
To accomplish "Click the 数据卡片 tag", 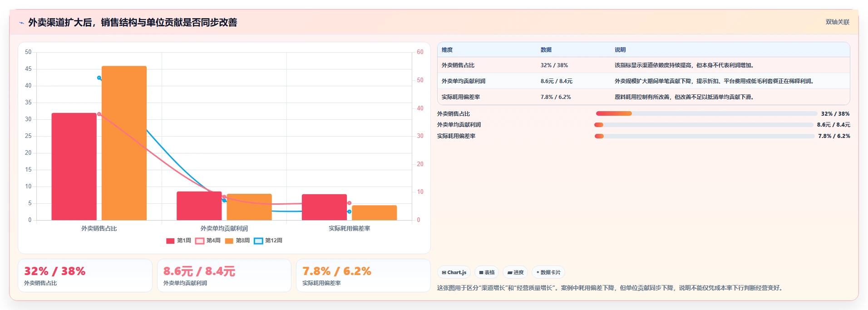I will (x=548, y=272).
